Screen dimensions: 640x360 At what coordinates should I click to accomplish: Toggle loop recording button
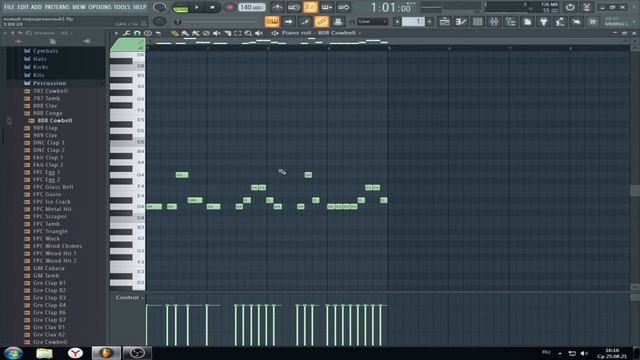[344, 7]
